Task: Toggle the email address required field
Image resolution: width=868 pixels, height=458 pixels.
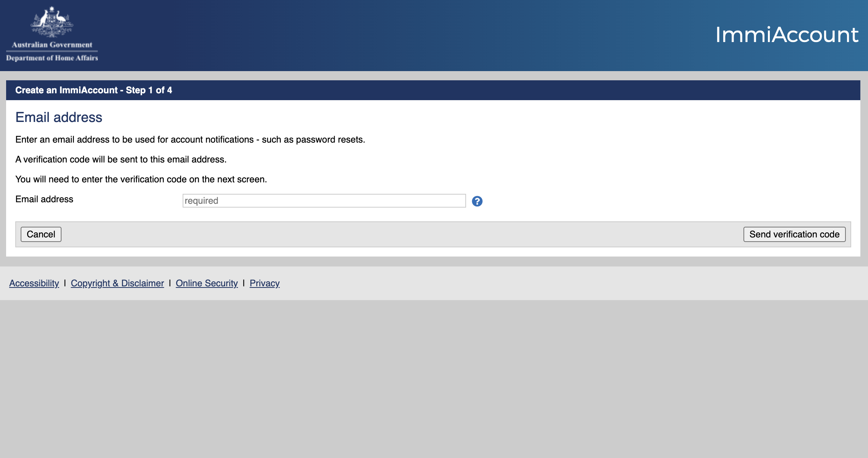Action: (324, 201)
